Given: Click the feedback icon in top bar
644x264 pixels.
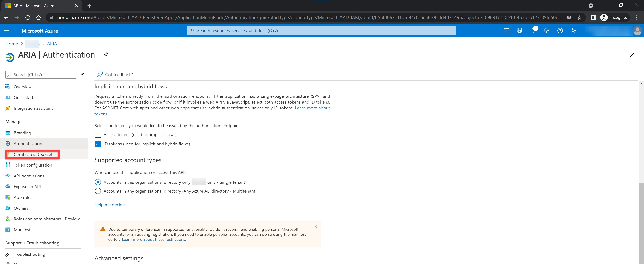Looking at the screenshot, I should (574, 30).
